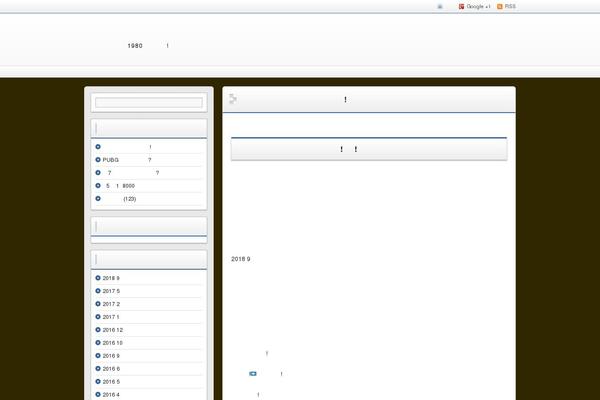Open the recent post starting with 7
Screen dimensions: 600x400
(133, 173)
